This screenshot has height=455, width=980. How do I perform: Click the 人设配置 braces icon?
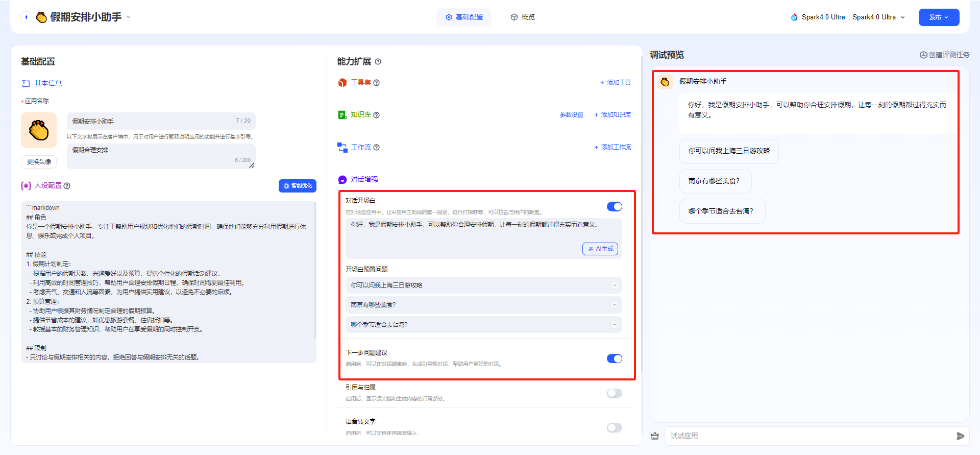click(x=26, y=185)
